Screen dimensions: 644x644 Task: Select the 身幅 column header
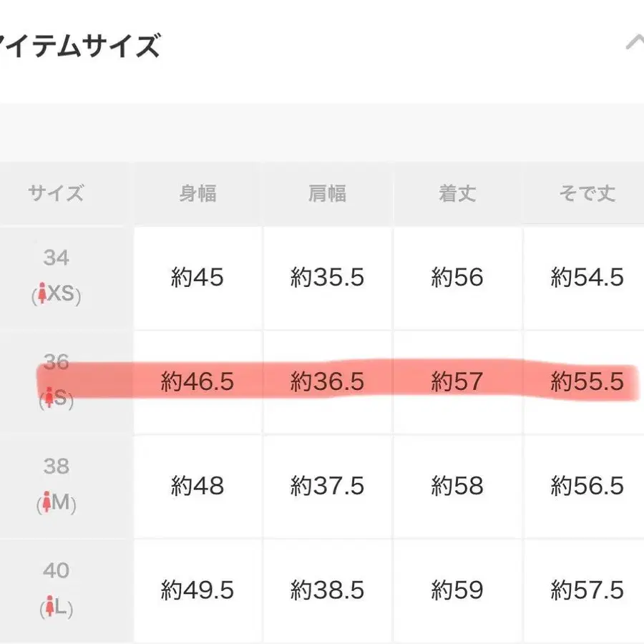tap(197, 193)
